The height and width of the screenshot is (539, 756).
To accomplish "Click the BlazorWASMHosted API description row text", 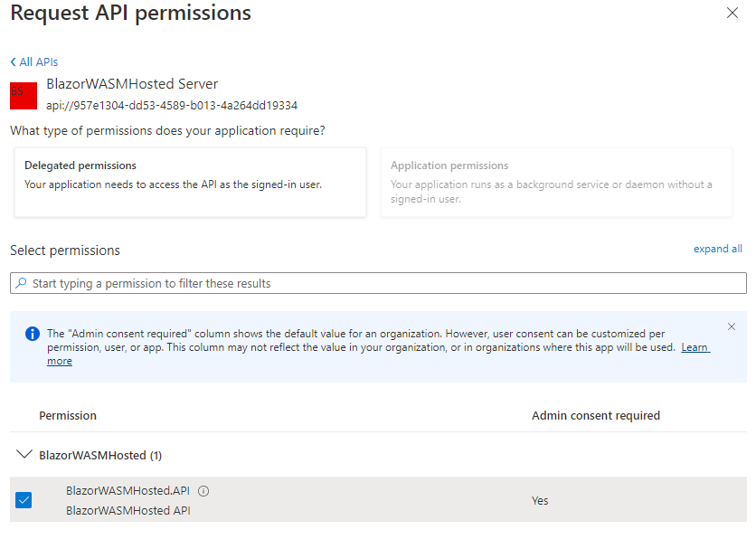I will [128, 511].
